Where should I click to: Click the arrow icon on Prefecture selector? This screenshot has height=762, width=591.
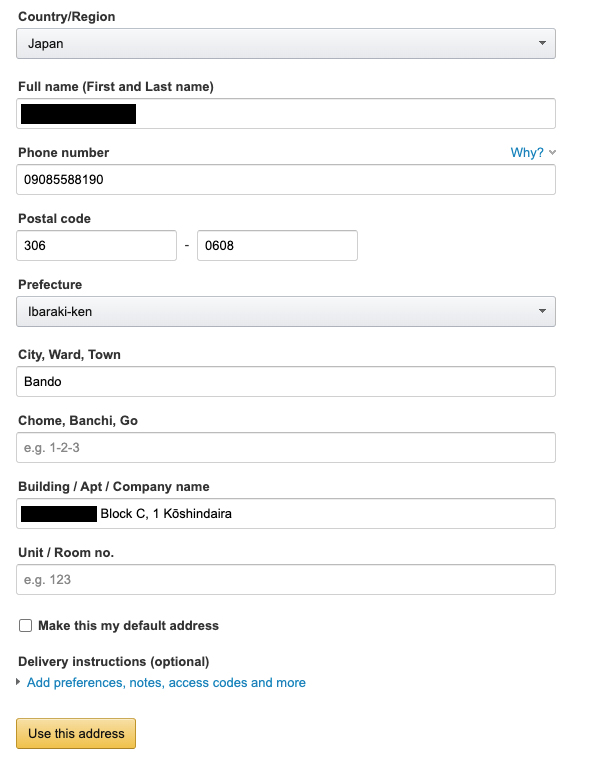[x=542, y=311]
